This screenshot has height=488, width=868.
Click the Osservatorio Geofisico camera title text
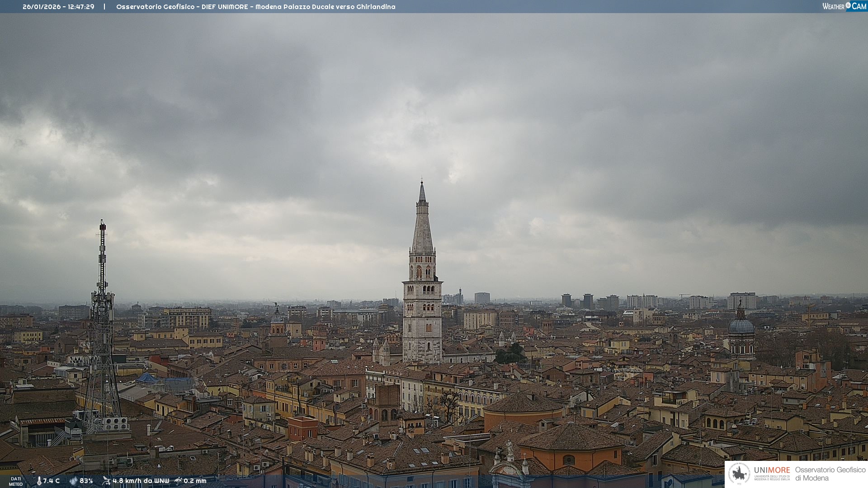(255, 7)
